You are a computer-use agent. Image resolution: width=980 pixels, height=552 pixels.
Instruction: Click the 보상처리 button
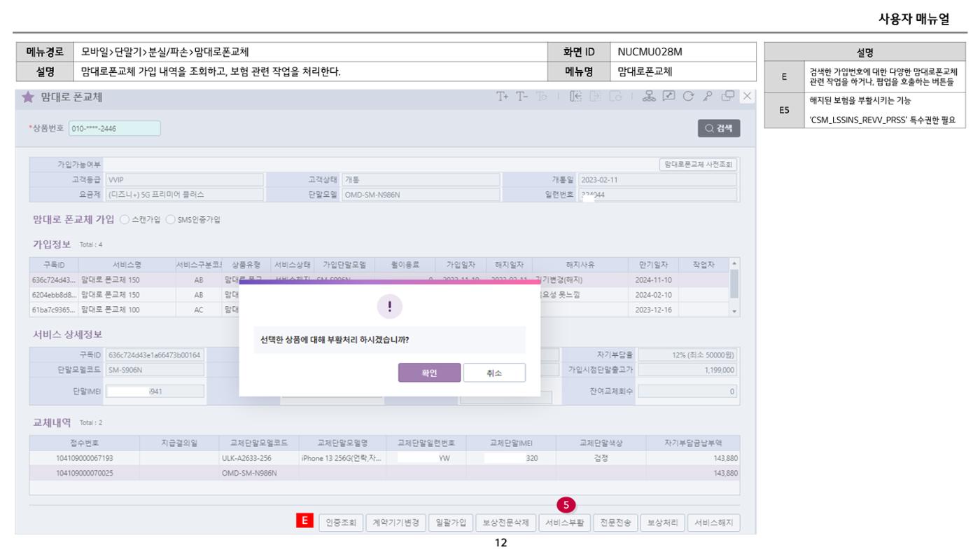pyautogui.click(x=662, y=522)
